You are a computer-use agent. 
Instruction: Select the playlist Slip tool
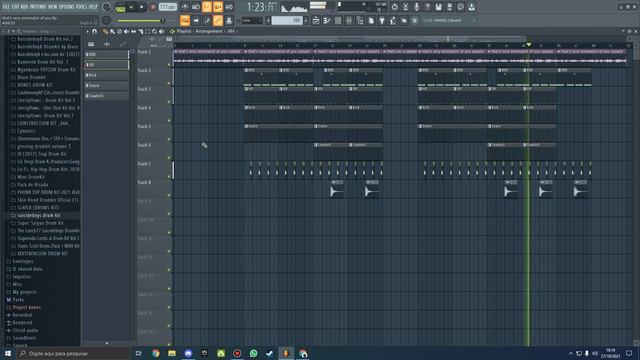pyautogui.click(x=133, y=31)
